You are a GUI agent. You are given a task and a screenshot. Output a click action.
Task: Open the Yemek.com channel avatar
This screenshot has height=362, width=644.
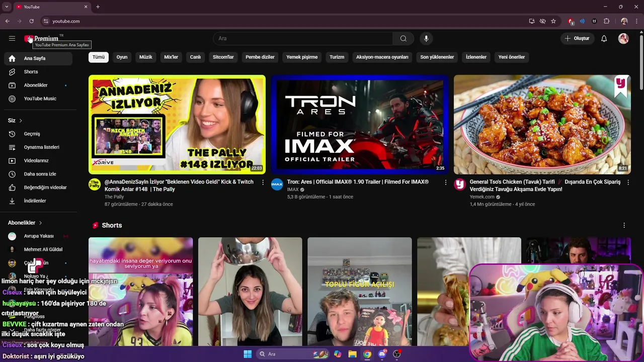click(x=460, y=184)
